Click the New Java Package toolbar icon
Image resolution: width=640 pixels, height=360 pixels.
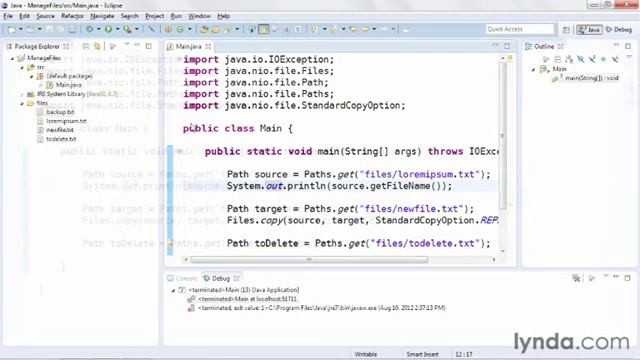point(168,29)
